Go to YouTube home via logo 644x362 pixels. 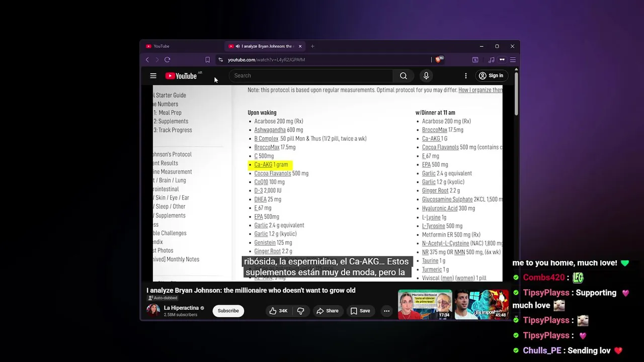pos(181,76)
